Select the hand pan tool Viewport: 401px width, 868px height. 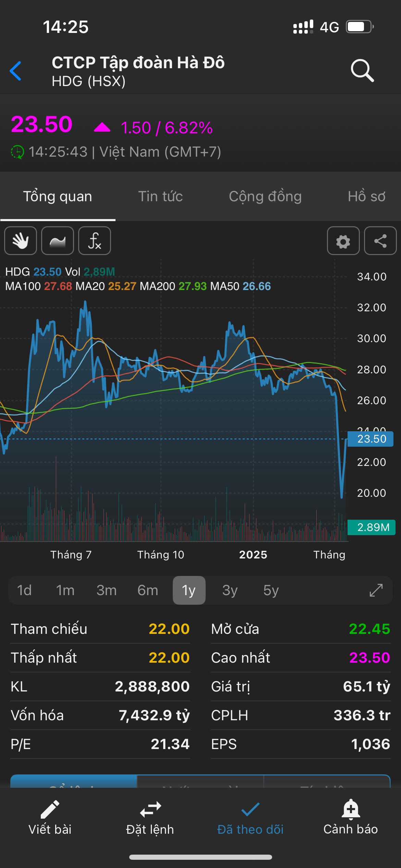click(x=21, y=241)
